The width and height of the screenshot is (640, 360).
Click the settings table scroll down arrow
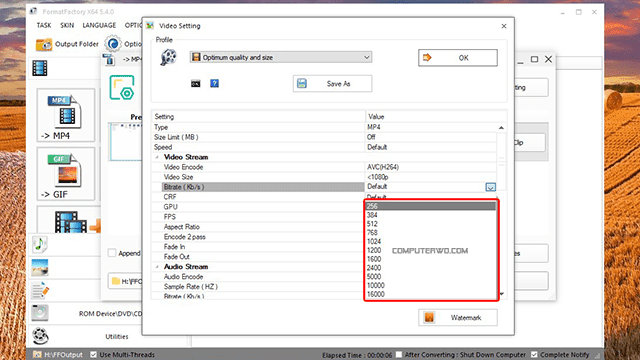[x=502, y=294]
